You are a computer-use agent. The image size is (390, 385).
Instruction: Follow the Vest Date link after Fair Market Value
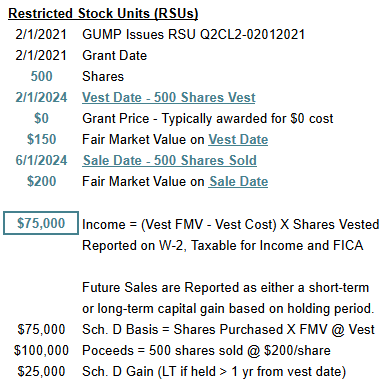point(238,139)
